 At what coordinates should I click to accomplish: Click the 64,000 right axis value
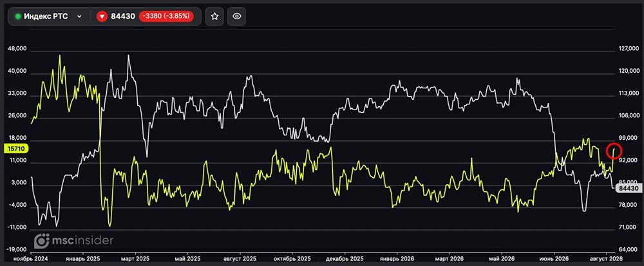[629, 250]
